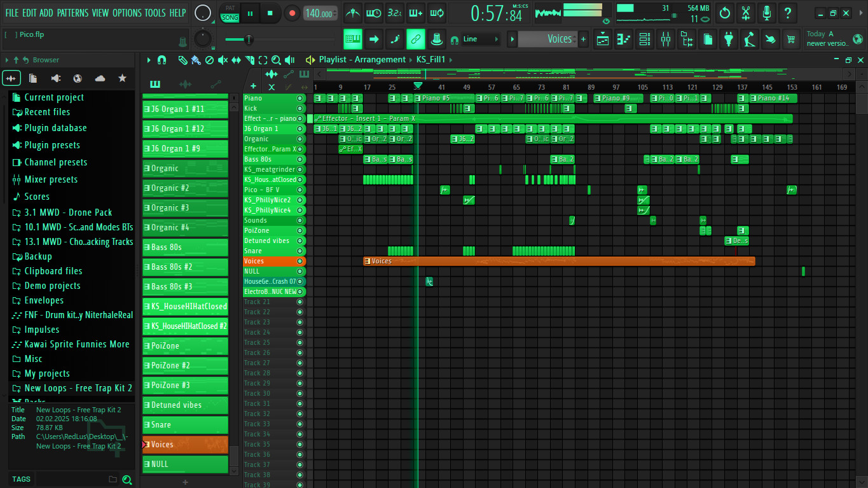
Task: Open the PATTERNS menu
Action: click(72, 12)
